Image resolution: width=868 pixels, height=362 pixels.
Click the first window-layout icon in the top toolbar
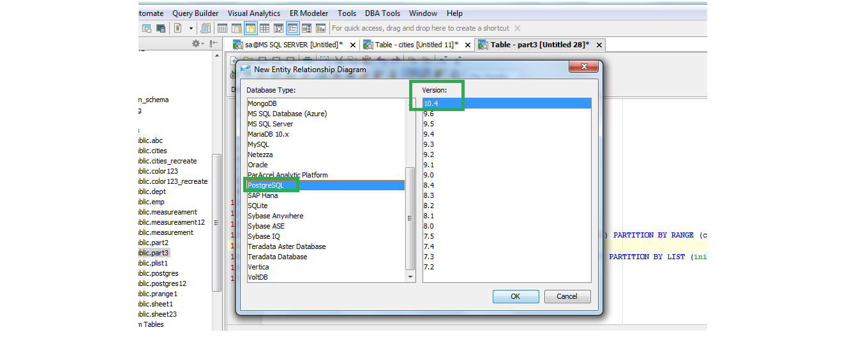point(147,28)
